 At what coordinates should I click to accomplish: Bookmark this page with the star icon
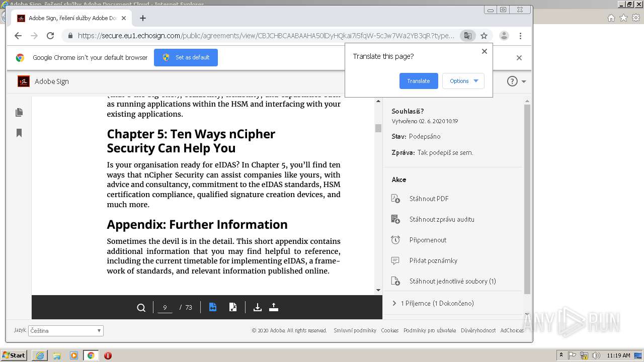tap(484, 36)
